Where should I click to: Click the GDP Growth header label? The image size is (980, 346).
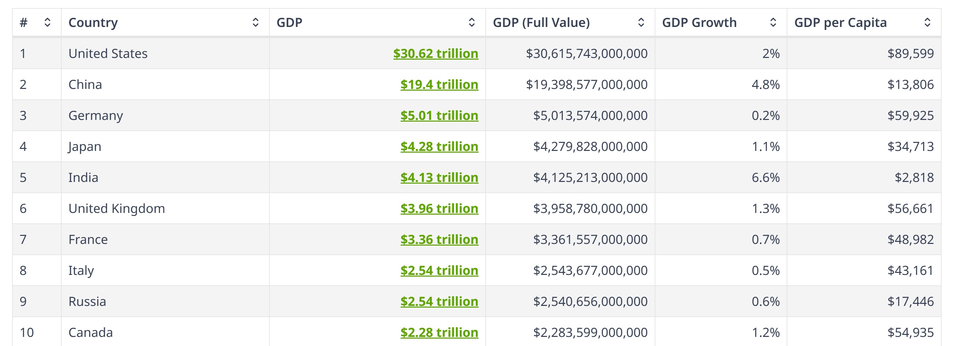tap(699, 23)
